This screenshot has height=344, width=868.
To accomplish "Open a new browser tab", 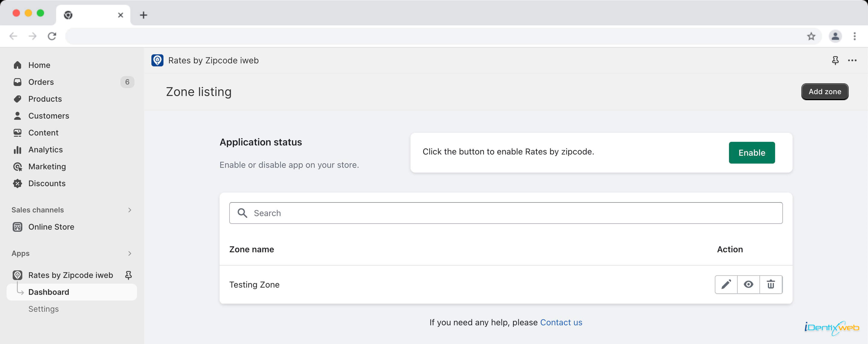I will (143, 15).
